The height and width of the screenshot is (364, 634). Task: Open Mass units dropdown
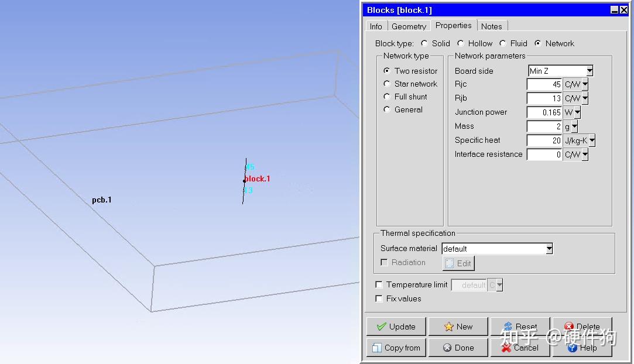574,126
